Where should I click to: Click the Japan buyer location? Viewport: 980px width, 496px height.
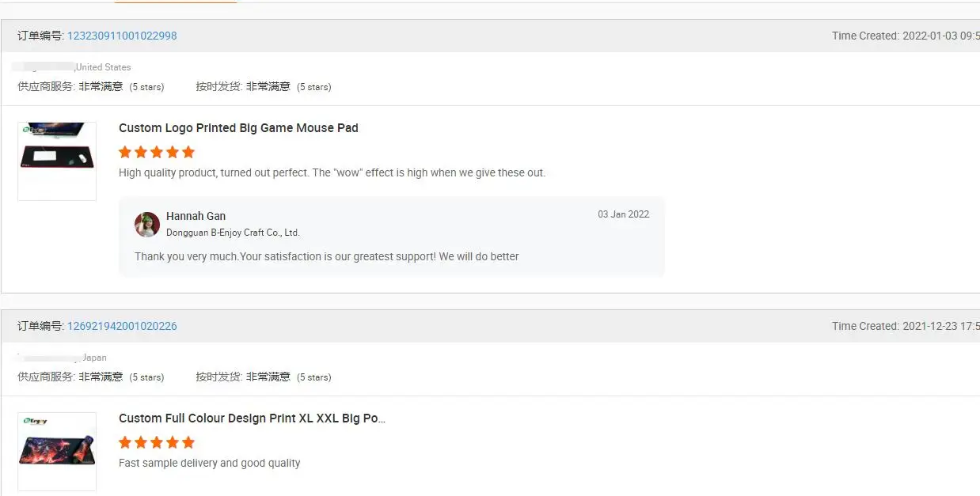coord(94,358)
